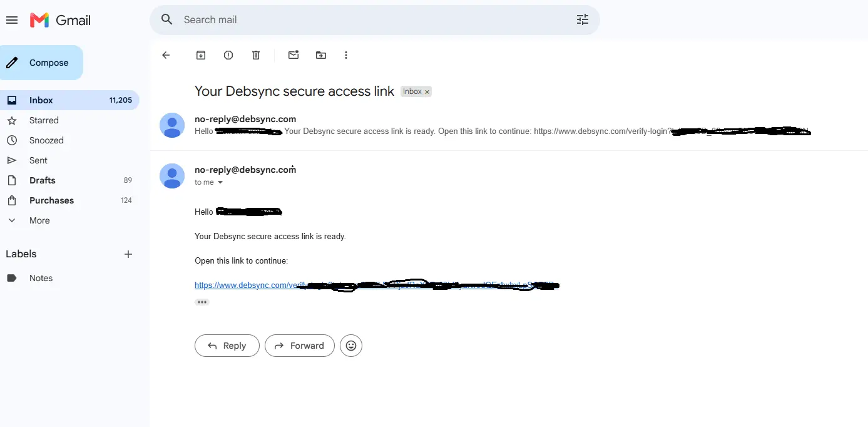Show trimmed content ellipsis
This screenshot has width=868, height=427.
(202, 302)
